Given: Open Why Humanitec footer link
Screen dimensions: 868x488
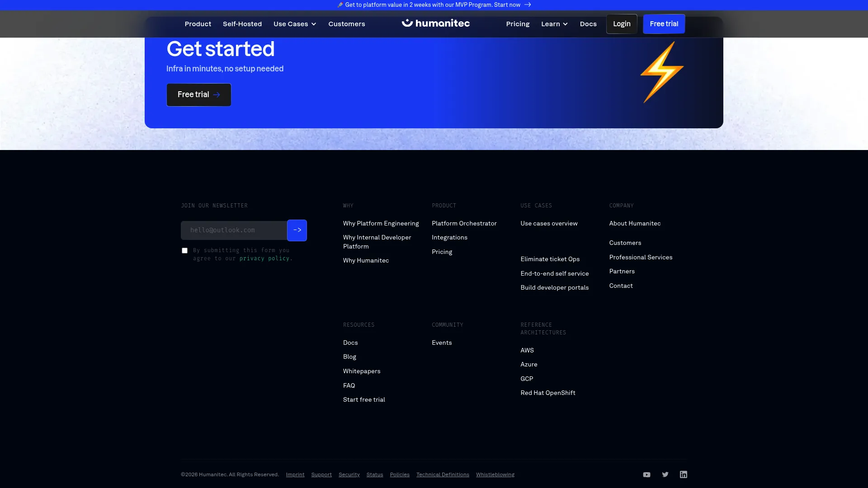Looking at the screenshot, I should (366, 261).
